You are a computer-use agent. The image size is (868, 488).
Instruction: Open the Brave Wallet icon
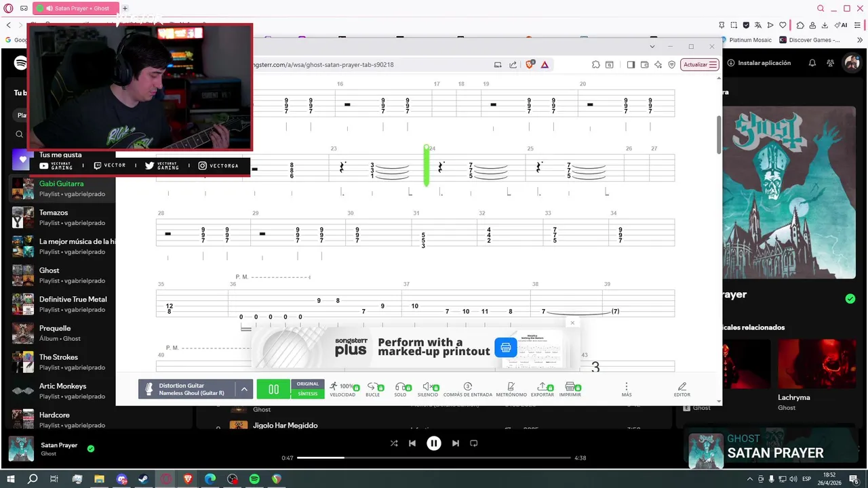644,64
